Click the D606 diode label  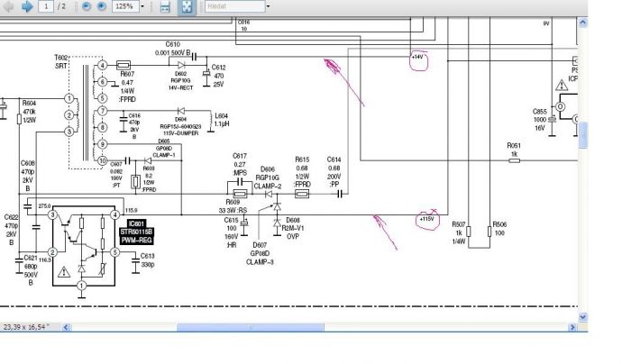click(x=268, y=169)
